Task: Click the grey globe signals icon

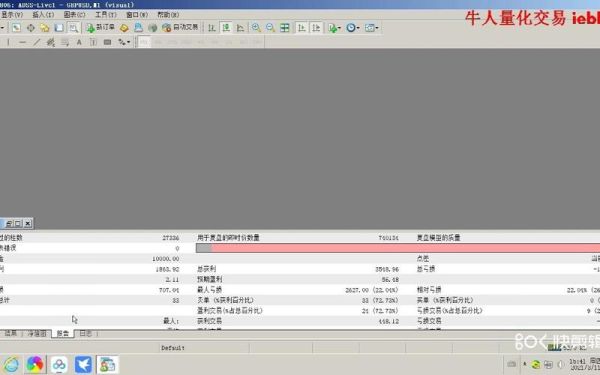Action: pyautogui.click(x=152, y=28)
